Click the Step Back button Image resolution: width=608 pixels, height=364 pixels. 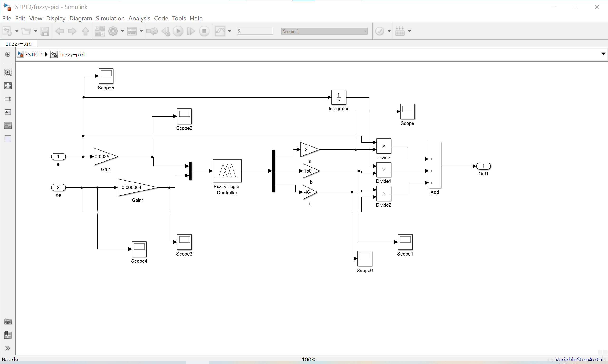coord(166,31)
